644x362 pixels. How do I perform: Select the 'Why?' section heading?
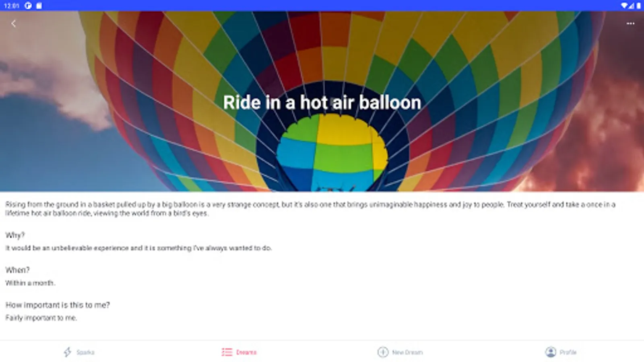15,235
